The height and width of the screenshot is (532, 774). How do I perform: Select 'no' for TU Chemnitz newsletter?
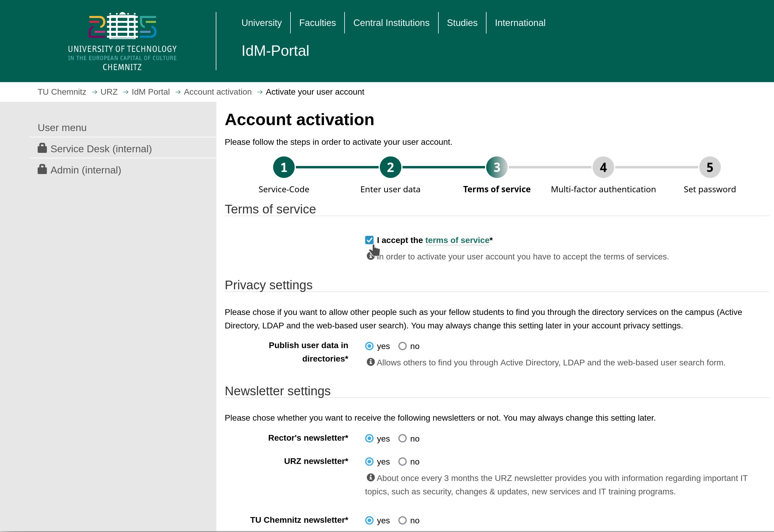402,520
